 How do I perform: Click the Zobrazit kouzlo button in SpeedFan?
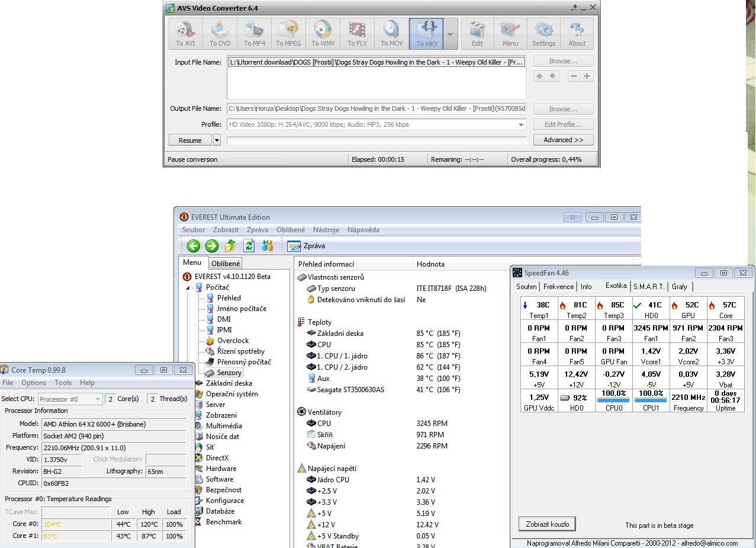point(547,524)
